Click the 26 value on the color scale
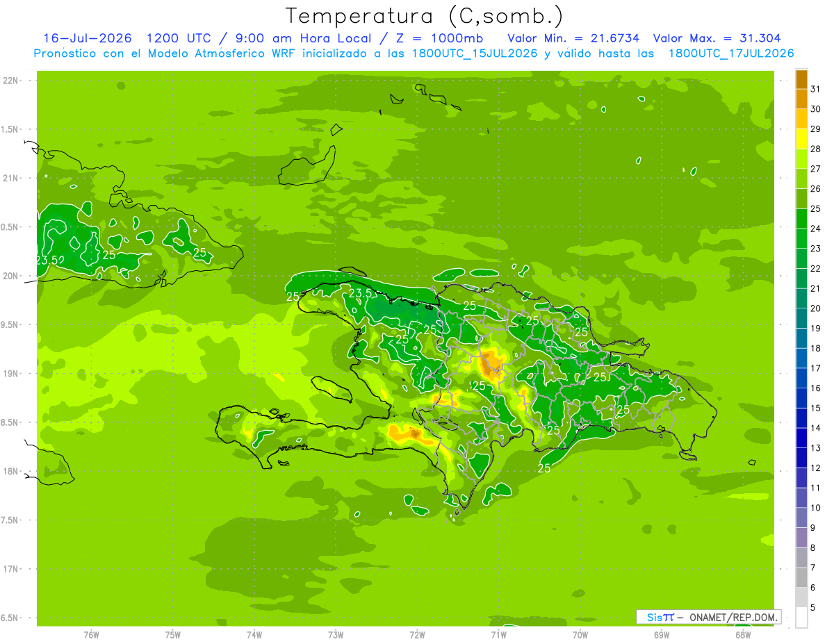 [815, 189]
